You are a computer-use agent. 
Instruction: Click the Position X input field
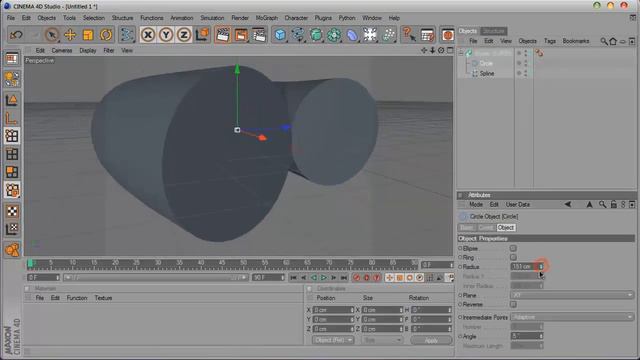click(x=333, y=310)
